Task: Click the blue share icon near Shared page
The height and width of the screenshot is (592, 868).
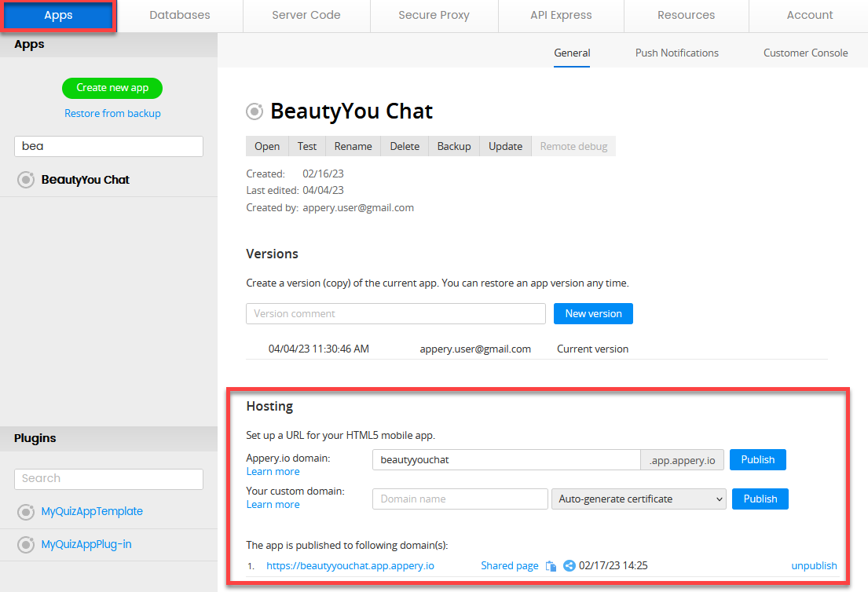Action: (569, 566)
